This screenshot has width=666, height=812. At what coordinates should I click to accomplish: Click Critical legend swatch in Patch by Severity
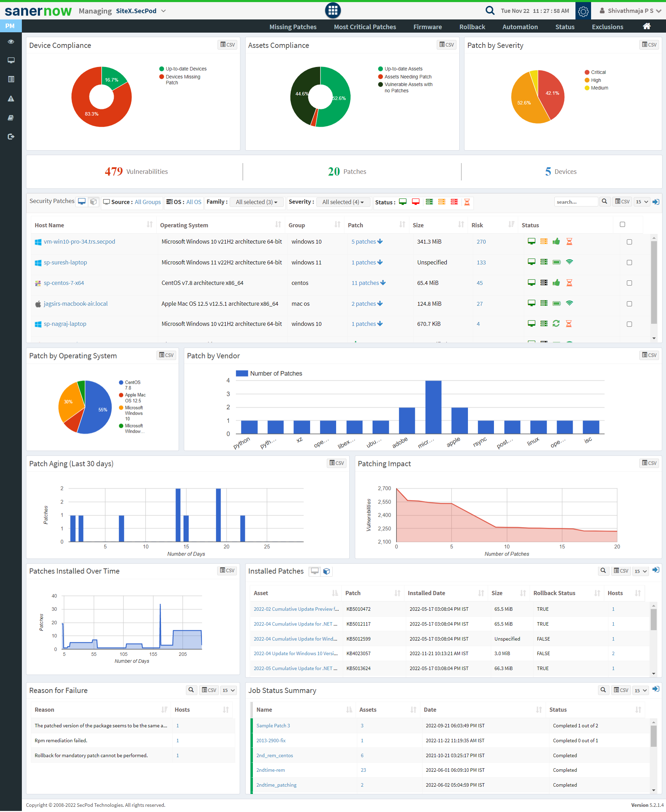[587, 72]
